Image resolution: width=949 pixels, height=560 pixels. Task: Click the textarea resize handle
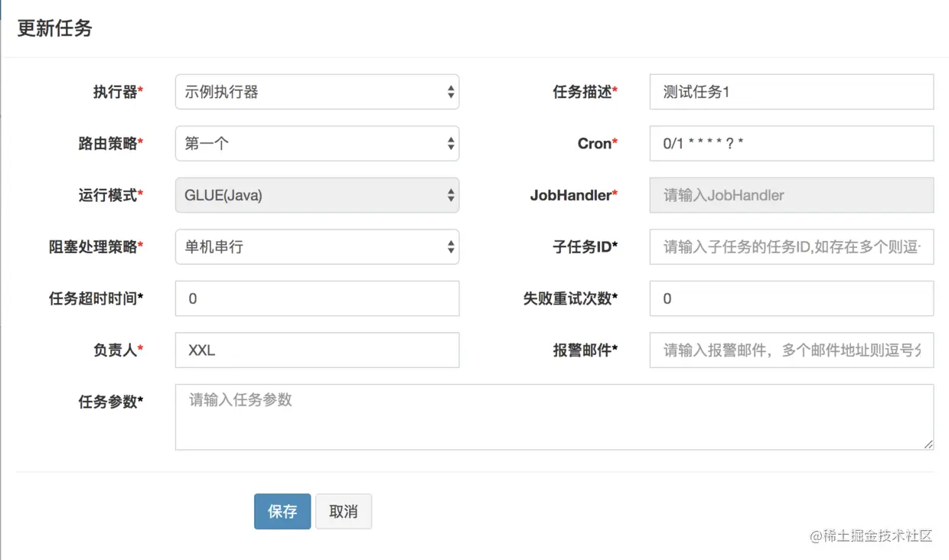928,444
